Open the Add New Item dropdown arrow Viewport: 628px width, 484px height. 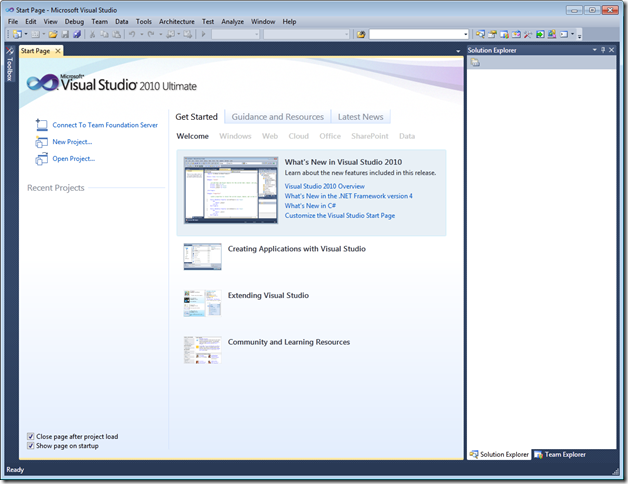[x=44, y=34]
